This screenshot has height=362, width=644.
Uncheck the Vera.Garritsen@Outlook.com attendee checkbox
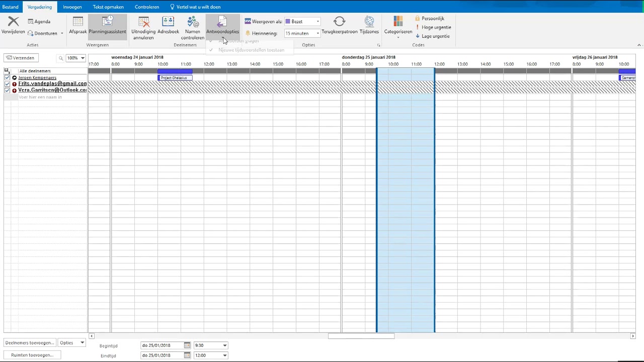pos(7,90)
